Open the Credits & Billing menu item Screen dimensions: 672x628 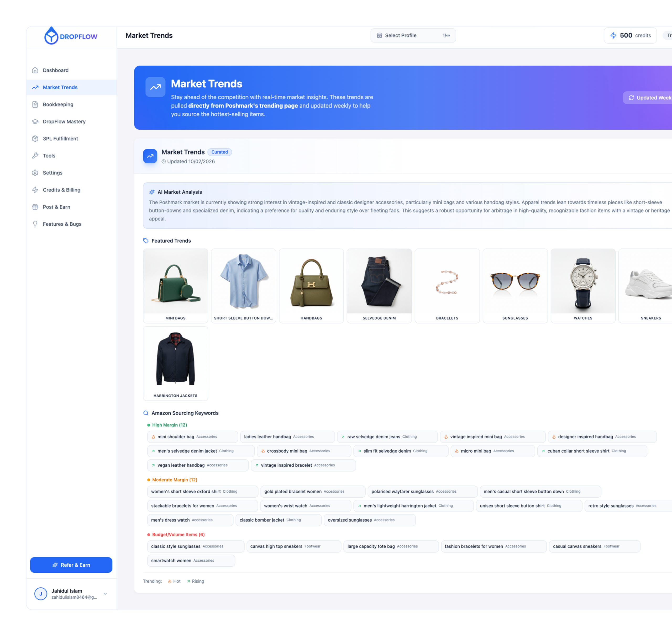[x=61, y=190]
